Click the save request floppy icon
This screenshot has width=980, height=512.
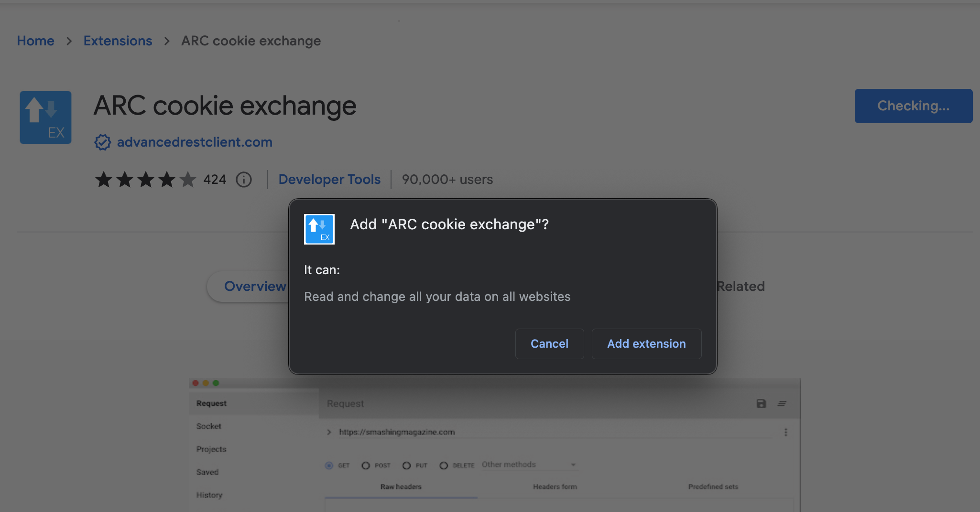point(761,404)
